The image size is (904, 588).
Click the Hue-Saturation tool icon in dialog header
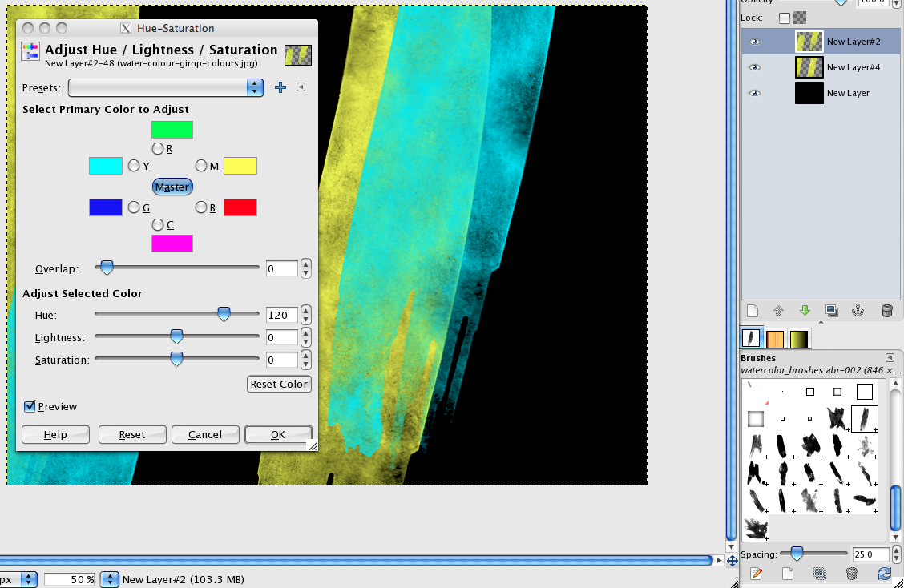pos(30,51)
